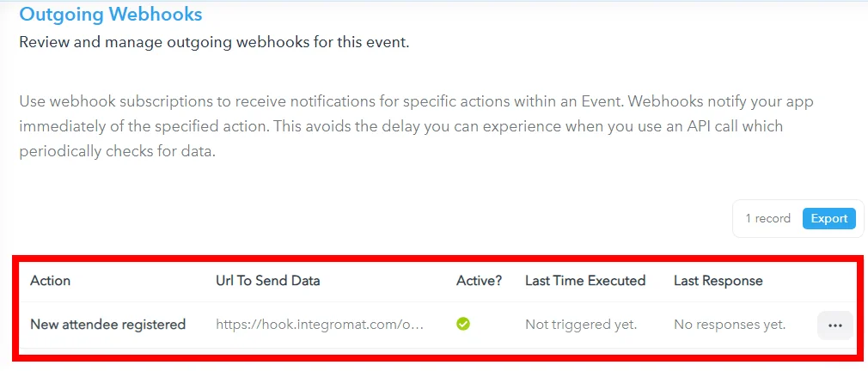Open the hook.integromat.com webhook URL

(x=320, y=324)
